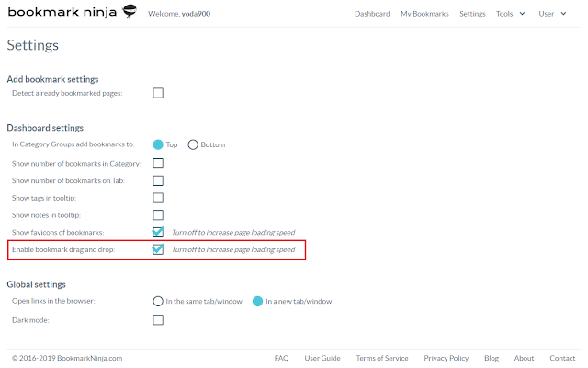Check Show number of bookmarks on Tab

[158, 180]
